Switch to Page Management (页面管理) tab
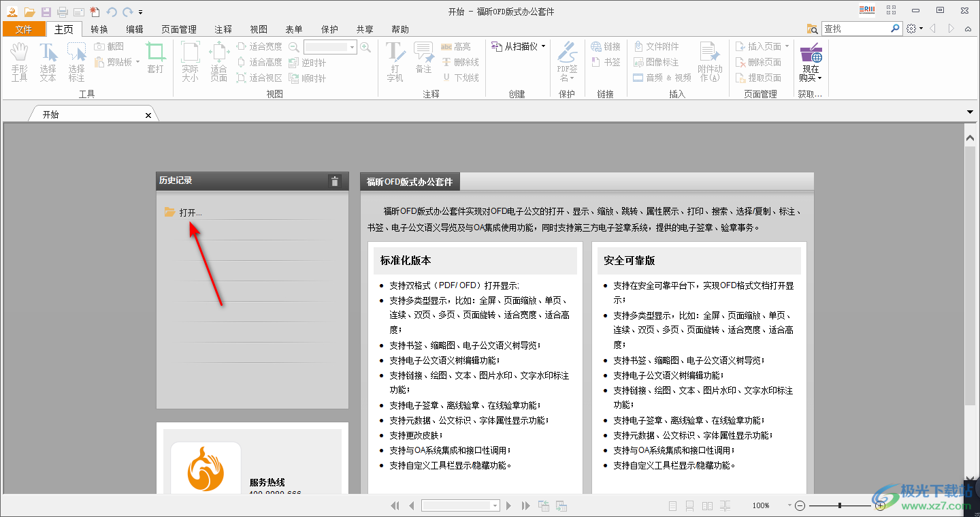The image size is (980, 517). [x=179, y=29]
